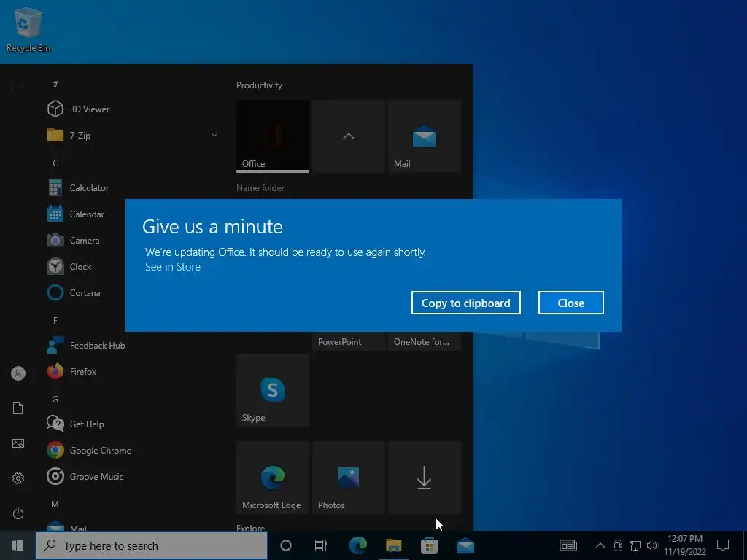Click the Windows Start button

coord(18,545)
